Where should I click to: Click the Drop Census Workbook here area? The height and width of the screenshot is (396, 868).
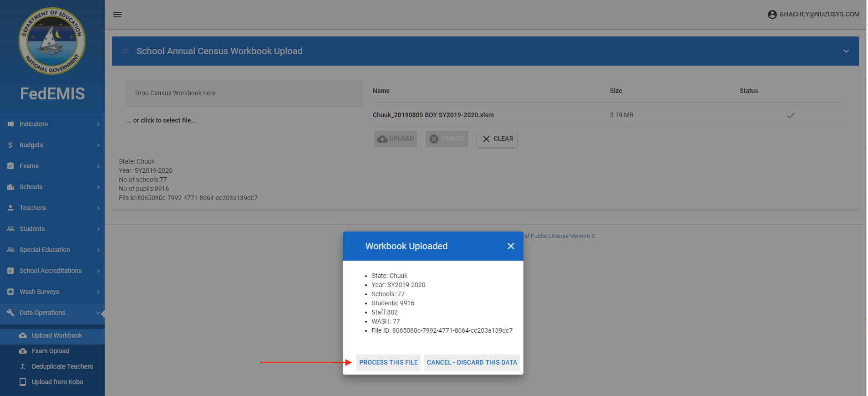pyautogui.click(x=244, y=93)
